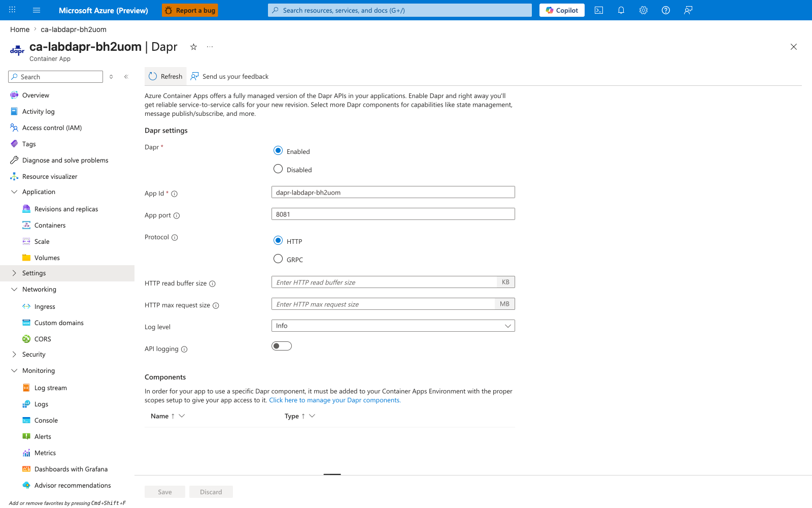Click the sidebar Search box
Viewport: 812px width, 508px height.
56,77
